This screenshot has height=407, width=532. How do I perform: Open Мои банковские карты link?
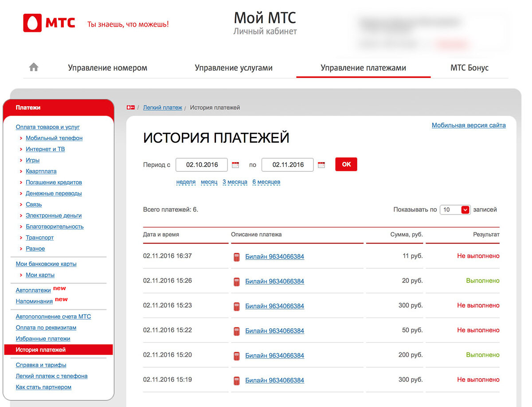coord(46,264)
